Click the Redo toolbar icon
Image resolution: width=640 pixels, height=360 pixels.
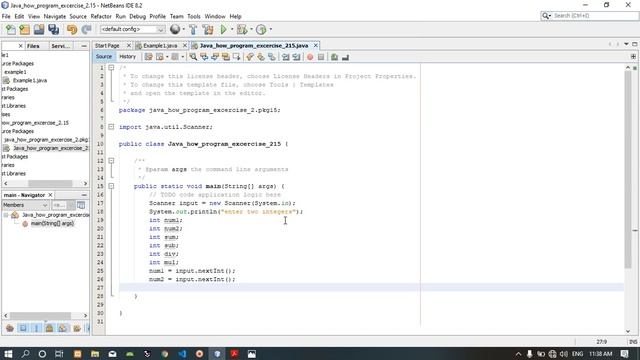[x=86, y=29]
